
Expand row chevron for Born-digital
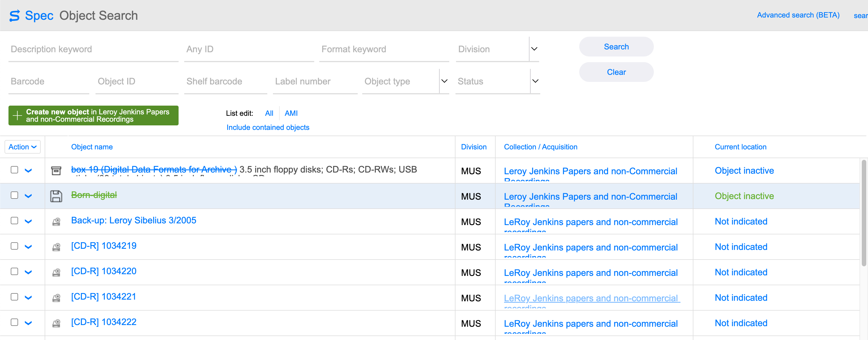pos(28,196)
